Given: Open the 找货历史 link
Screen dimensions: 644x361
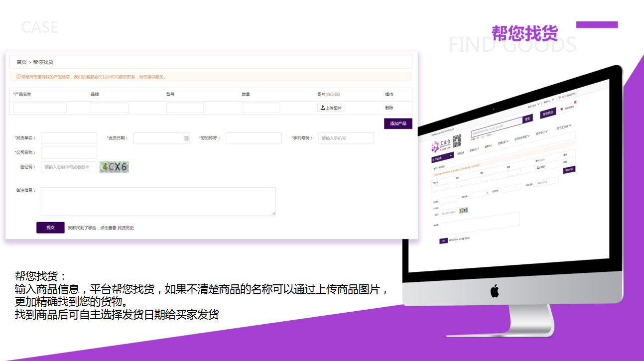Looking at the screenshot, I should [x=126, y=228].
